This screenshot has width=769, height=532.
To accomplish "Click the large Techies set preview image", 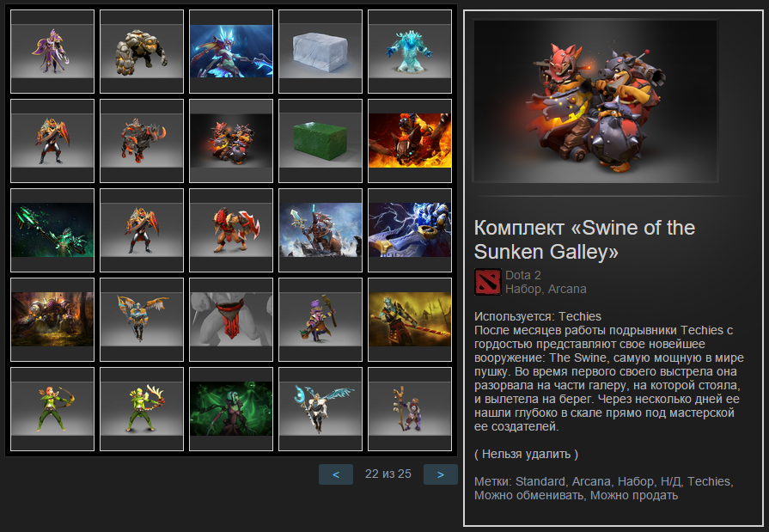I will click(x=595, y=101).
